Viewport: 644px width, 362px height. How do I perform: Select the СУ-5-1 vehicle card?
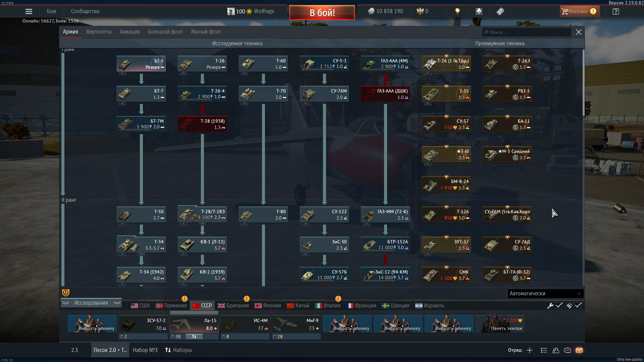pyautogui.click(x=324, y=64)
